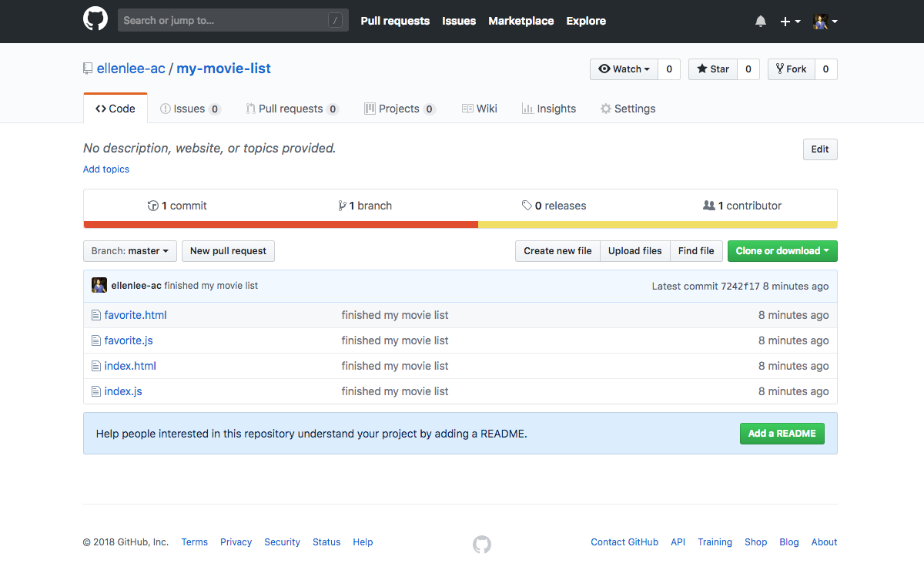Go to Pull requests in top navigation
Viewport: 924px width, 570px height.
tap(395, 21)
